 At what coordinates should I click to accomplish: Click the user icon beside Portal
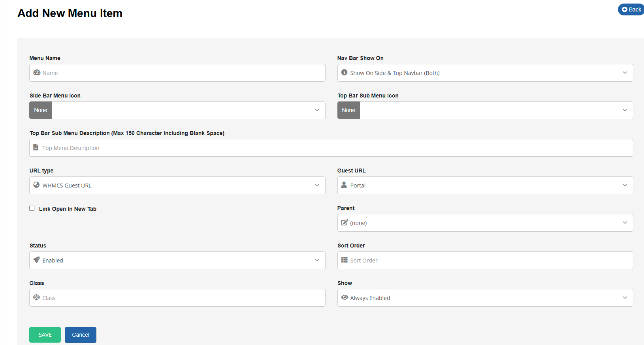tap(344, 185)
